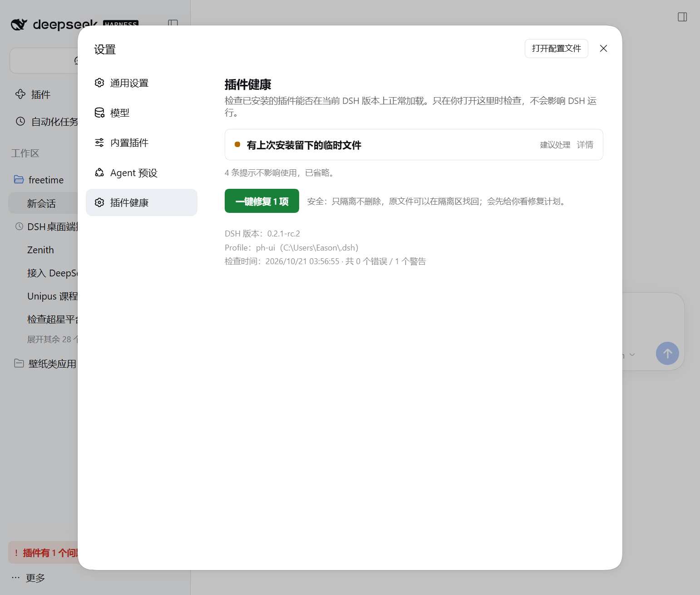Image resolution: width=700 pixels, height=595 pixels.
Task: Click the green 一键修复 1 项 button
Action: pyautogui.click(x=262, y=201)
